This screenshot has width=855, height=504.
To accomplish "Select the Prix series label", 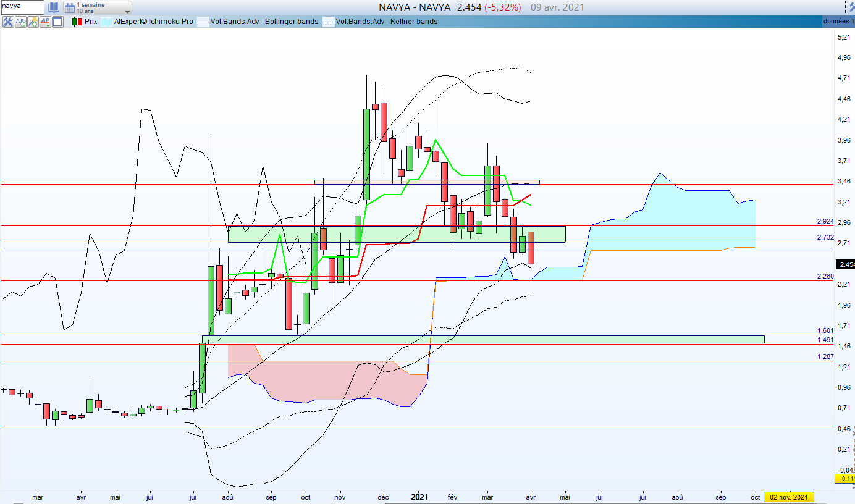I will coord(91,22).
